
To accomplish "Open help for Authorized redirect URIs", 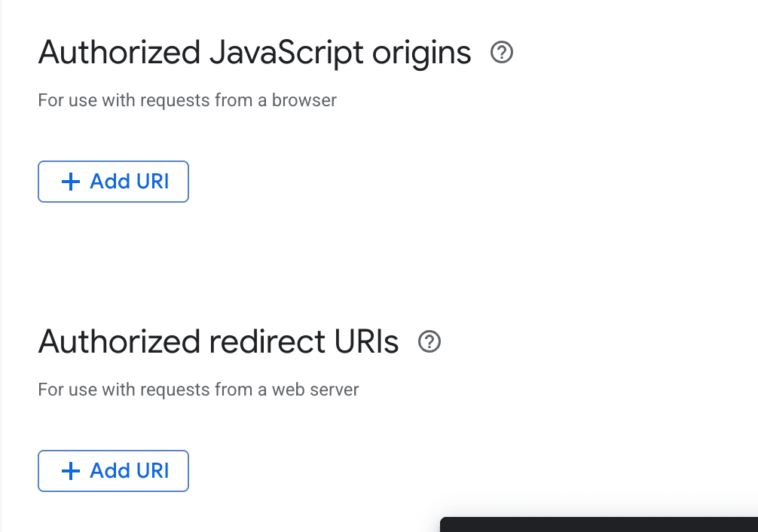I will click(x=429, y=341).
